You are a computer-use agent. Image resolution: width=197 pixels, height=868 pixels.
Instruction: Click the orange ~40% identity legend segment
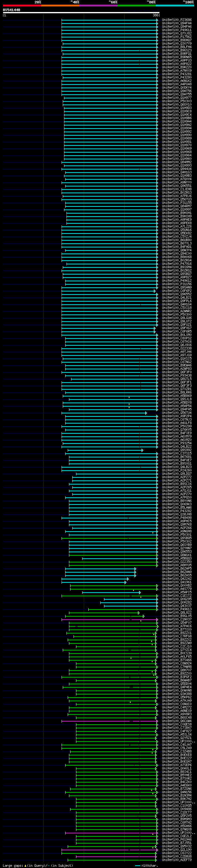coord(60,6)
